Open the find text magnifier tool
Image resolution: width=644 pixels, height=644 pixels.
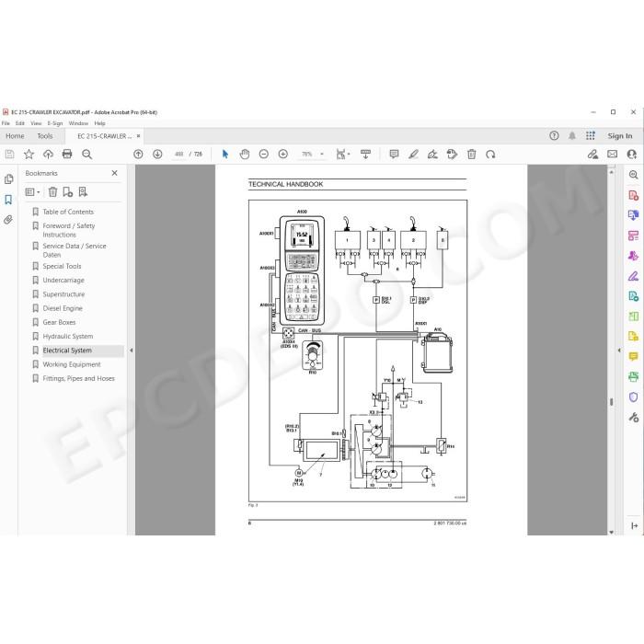(x=86, y=155)
